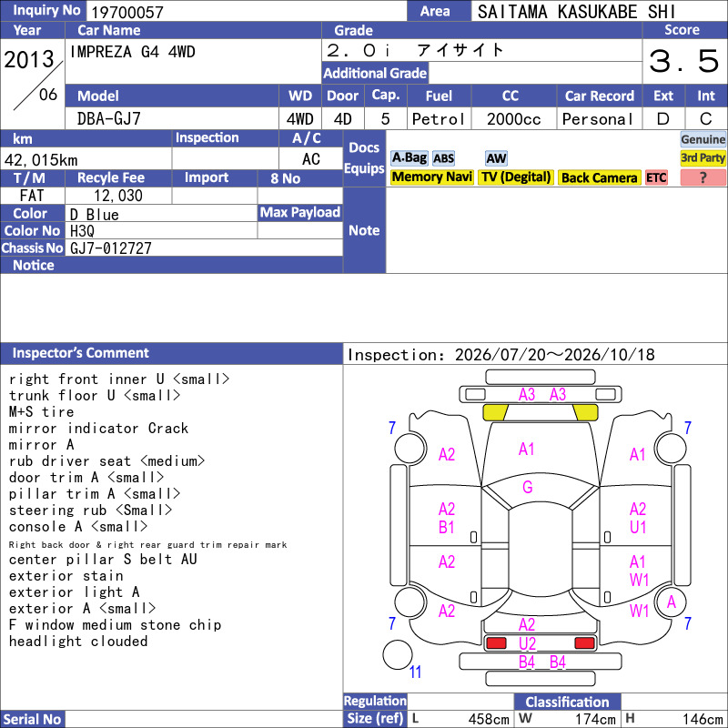Click the left yellow front headlight
Image resolution: width=728 pixels, height=728 pixels.
pyautogui.click(x=495, y=412)
